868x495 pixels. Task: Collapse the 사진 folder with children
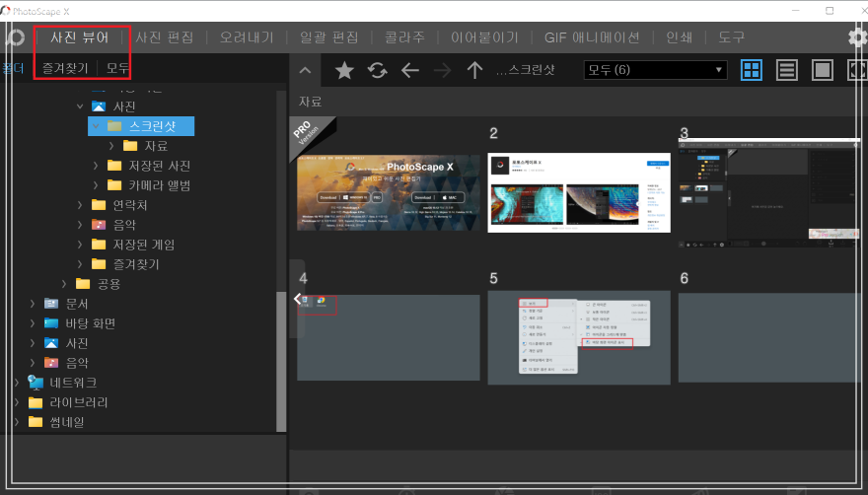click(80, 106)
